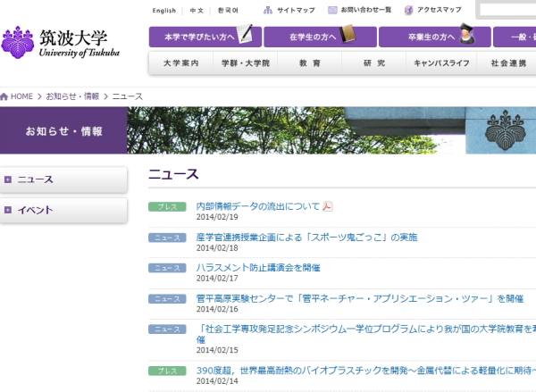This screenshot has width=536, height=392.
Task: Click the お問い合わせ一覧 envelope icon
Action: pos(333,11)
